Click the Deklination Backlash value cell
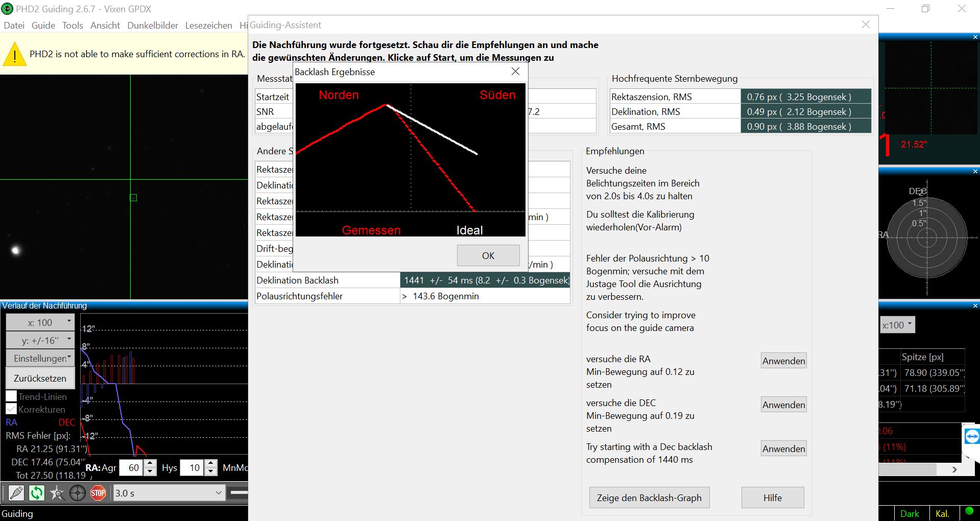 (x=485, y=280)
